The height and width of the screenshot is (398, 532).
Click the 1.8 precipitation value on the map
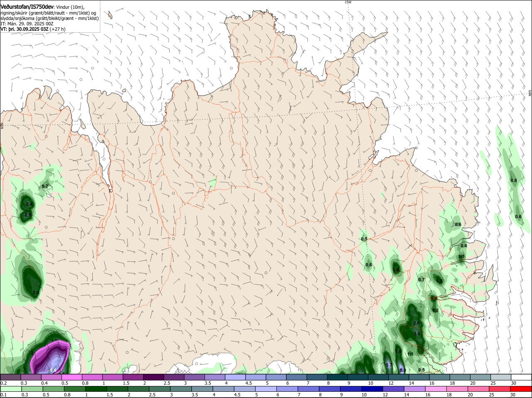[396, 270]
